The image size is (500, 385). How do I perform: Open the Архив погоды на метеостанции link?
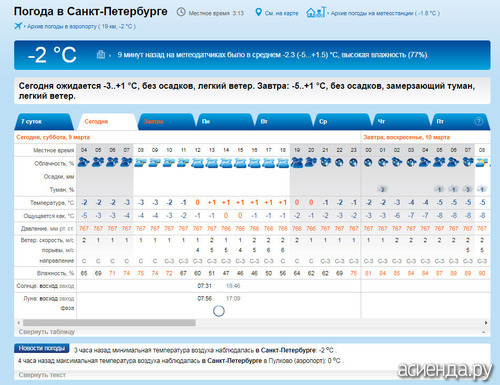pyautogui.click(x=385, y=13)
